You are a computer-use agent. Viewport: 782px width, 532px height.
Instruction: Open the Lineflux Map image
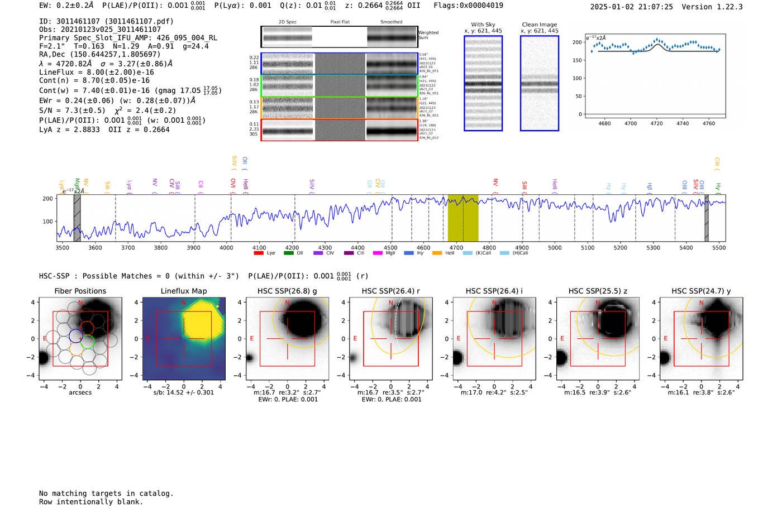[x=184, y=338]
